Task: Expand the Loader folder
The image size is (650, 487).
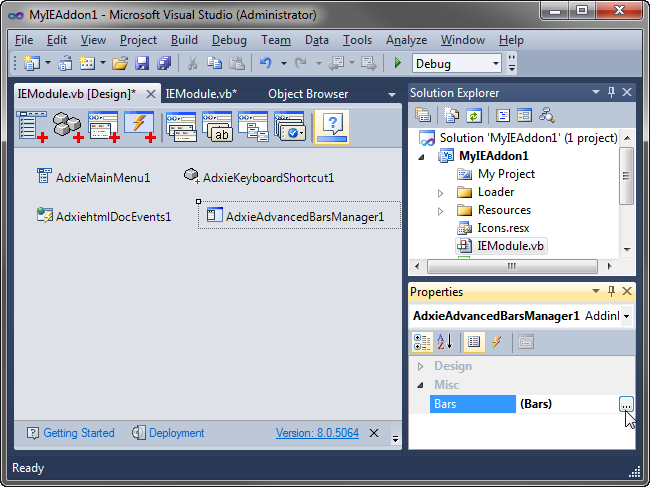Action: 441,193
